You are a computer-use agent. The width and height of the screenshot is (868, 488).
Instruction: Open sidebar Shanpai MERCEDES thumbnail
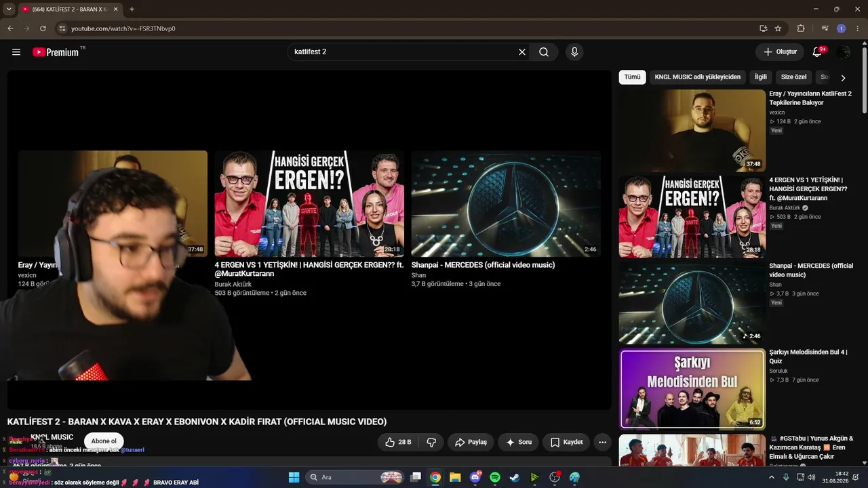click(x=692, y=303)
